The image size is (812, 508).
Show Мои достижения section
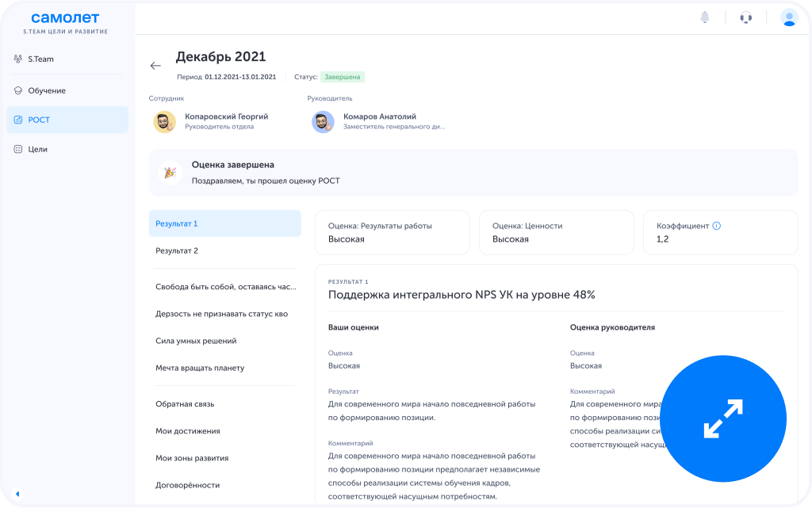(x=188, y=431)
